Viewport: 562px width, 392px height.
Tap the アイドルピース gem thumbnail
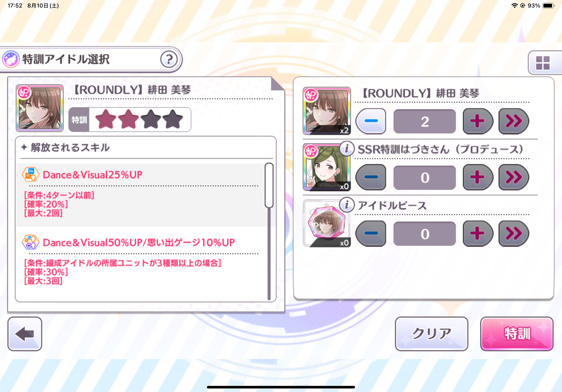click(x=326, y=224)
